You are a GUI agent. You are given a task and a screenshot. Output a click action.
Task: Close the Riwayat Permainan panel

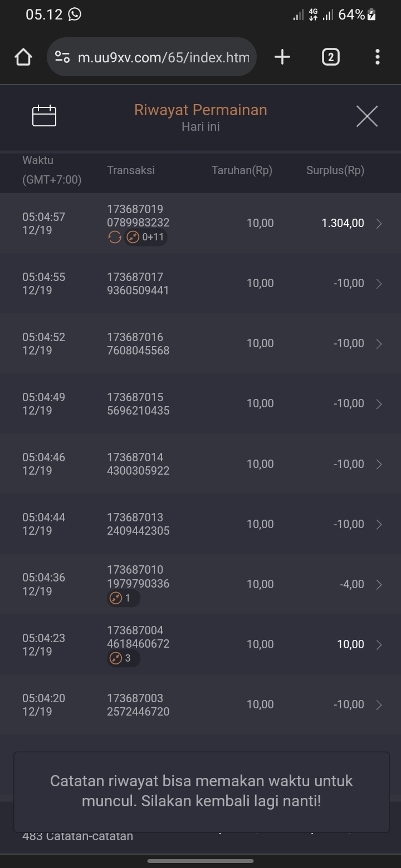coord(366,116)
